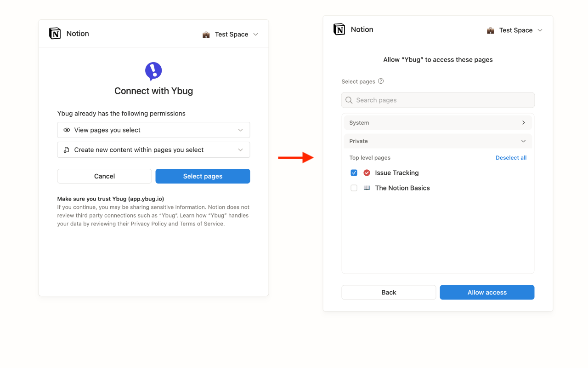Uncheck the Issue Tracking checkbox
Image resolution: width=588 pixels, height=368 pixels.
[354, 173]
